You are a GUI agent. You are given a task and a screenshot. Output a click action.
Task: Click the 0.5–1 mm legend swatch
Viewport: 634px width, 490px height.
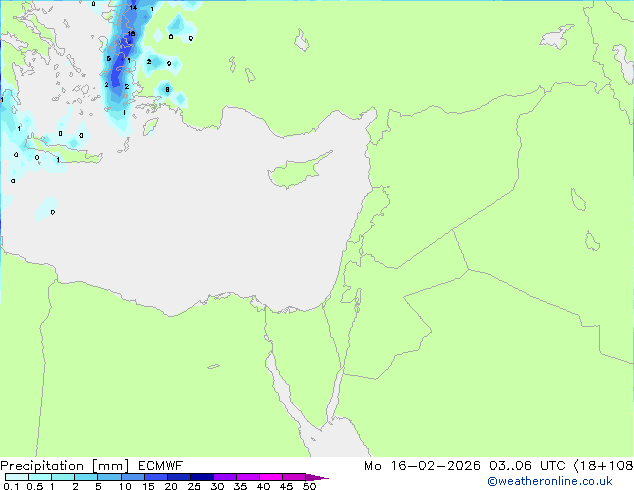(40, 477)
